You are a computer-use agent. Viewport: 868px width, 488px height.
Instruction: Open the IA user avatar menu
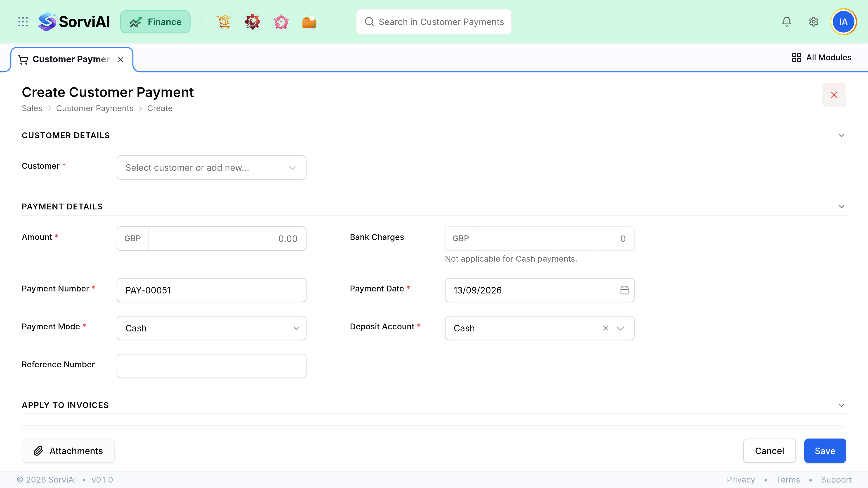[x=843, y=22]
